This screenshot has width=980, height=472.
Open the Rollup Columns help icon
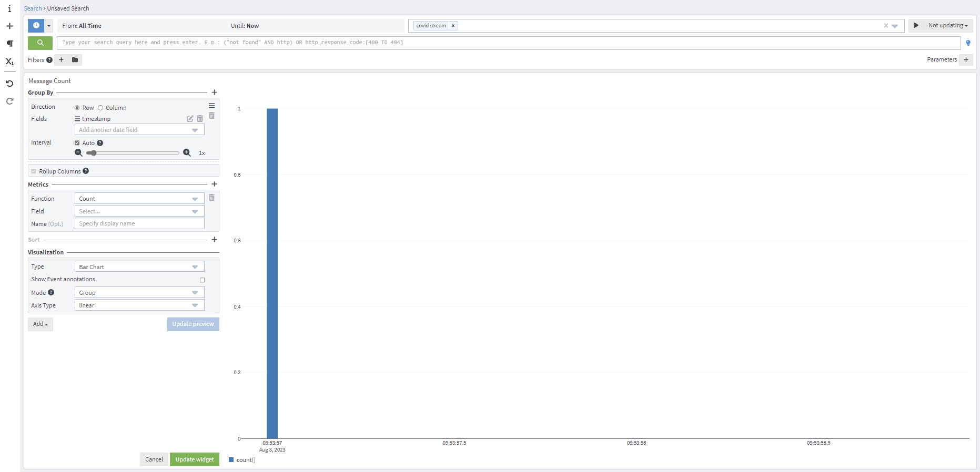[x=86, y=171]
